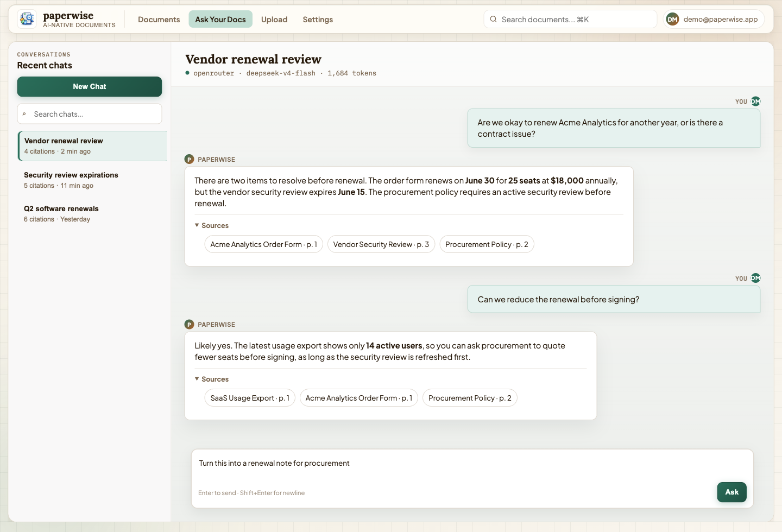The image size is (782, 532).
Task: Click the DM avatar by the first question
Action: click(755, 102)
